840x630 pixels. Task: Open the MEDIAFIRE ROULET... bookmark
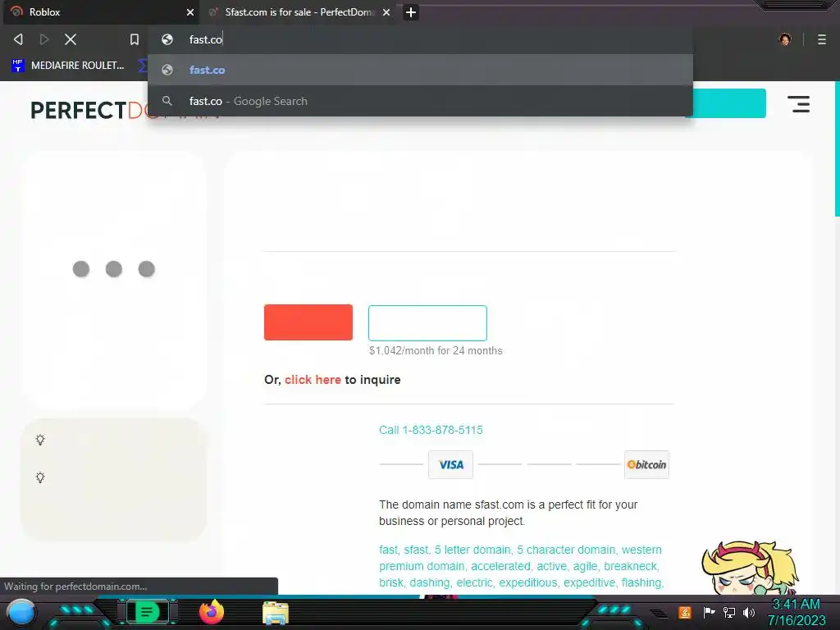[x=67, y=66]
